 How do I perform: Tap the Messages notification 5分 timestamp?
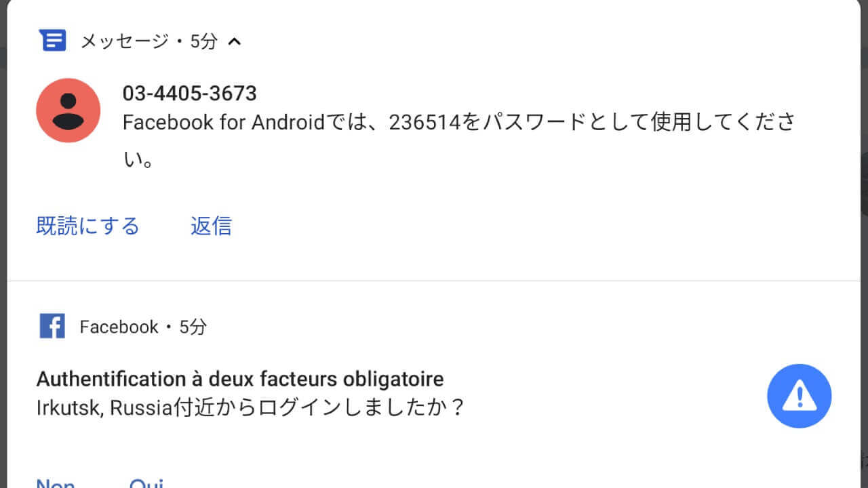(x=203, y=42)
